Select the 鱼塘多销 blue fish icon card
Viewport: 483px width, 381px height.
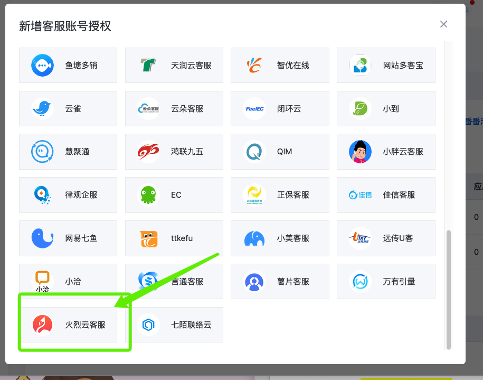click(68, 65)
